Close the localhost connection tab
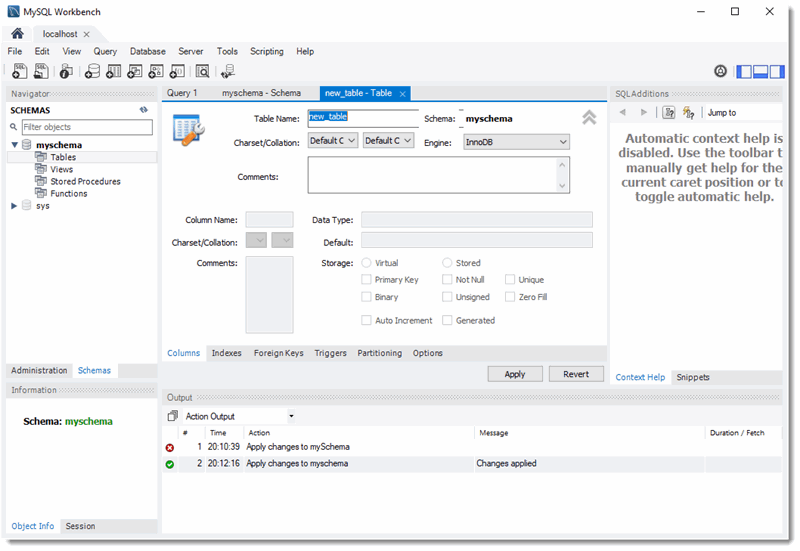Viewport: 800px width, 551px height. [86, 34]
